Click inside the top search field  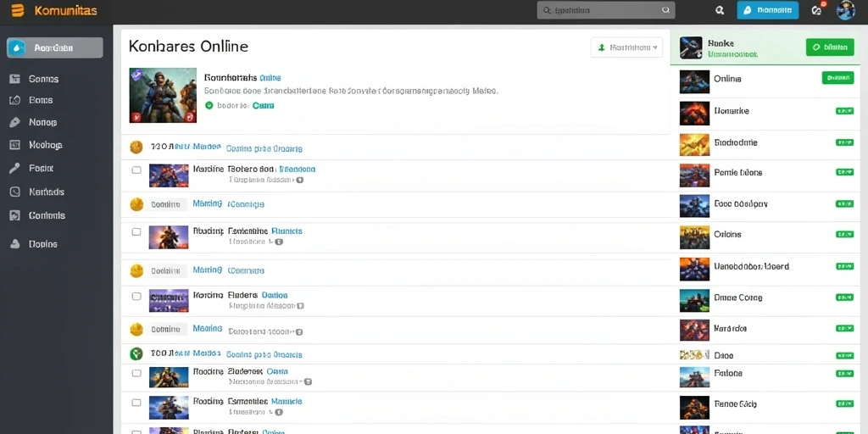point(606,10)
